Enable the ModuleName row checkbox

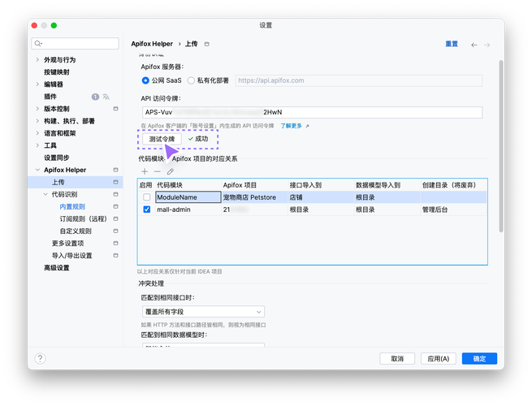[146, 197]
